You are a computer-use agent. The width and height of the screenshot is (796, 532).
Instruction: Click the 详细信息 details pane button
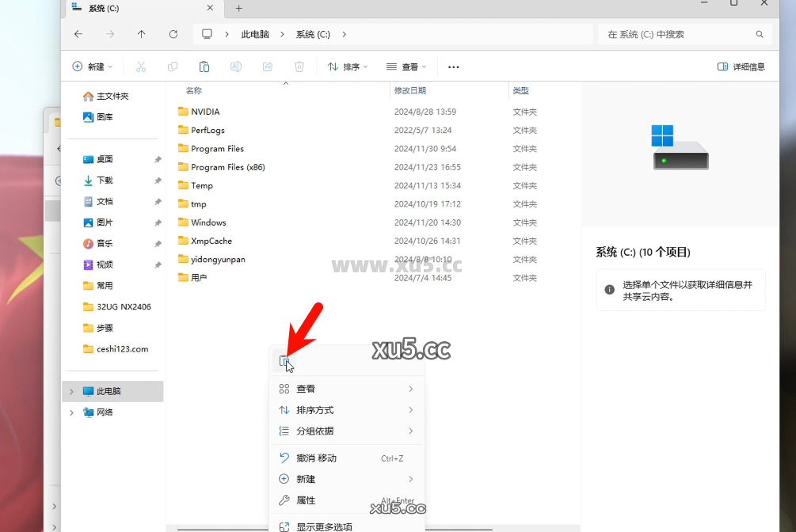[740, 66]
